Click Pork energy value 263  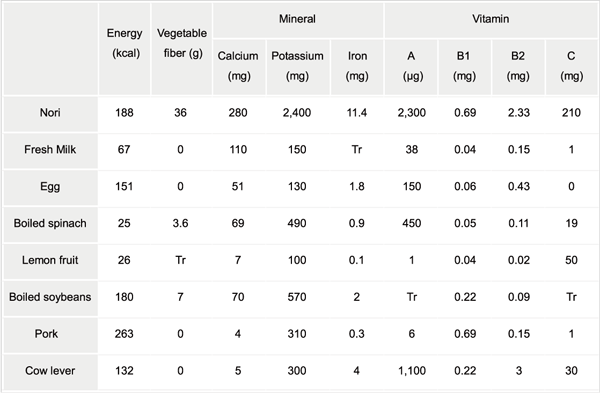pos(124,334)
